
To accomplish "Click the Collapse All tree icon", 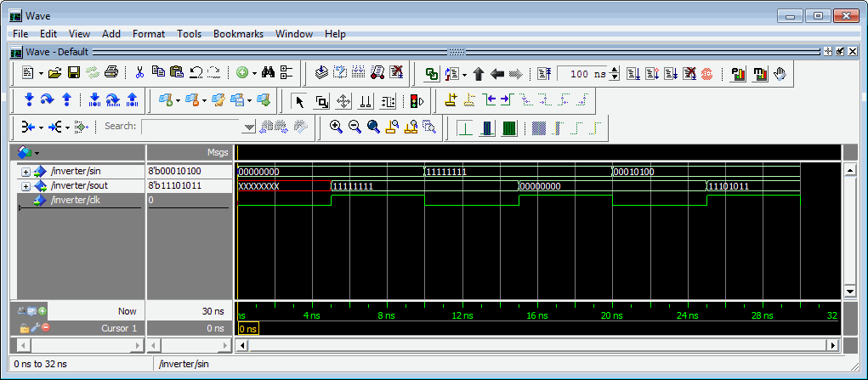I will point(286,72).
